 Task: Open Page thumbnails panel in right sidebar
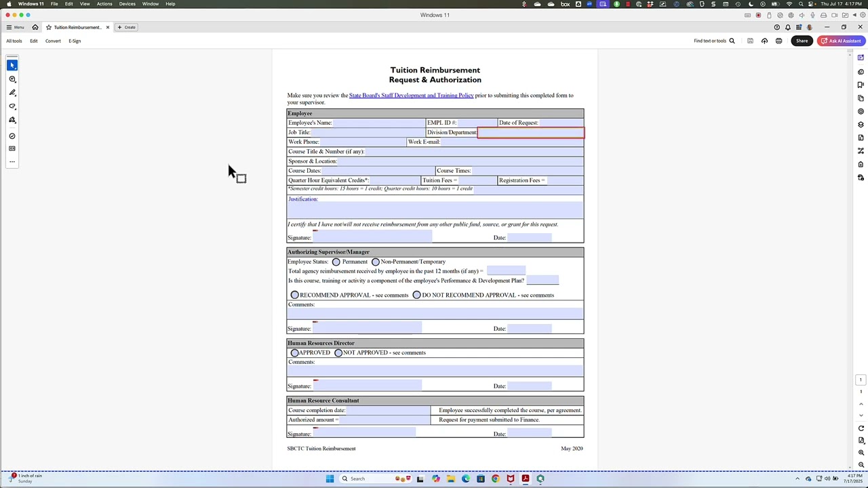[861, 98]
